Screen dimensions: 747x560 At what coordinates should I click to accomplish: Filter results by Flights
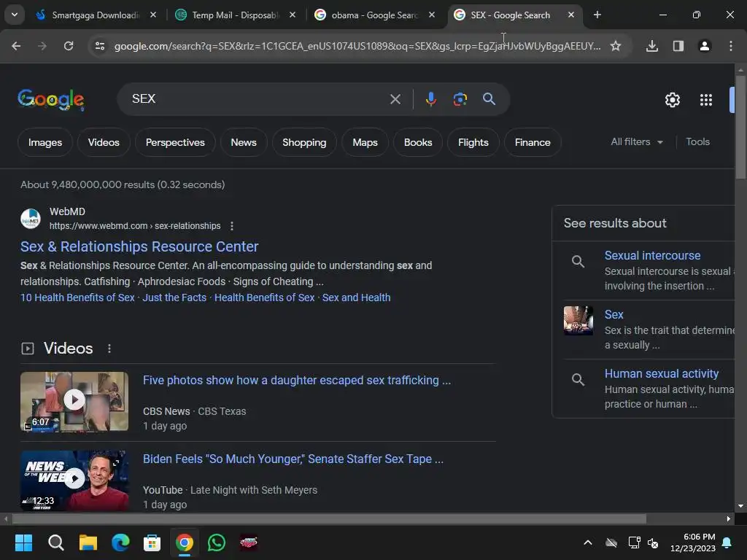click(x=473, y=142)
